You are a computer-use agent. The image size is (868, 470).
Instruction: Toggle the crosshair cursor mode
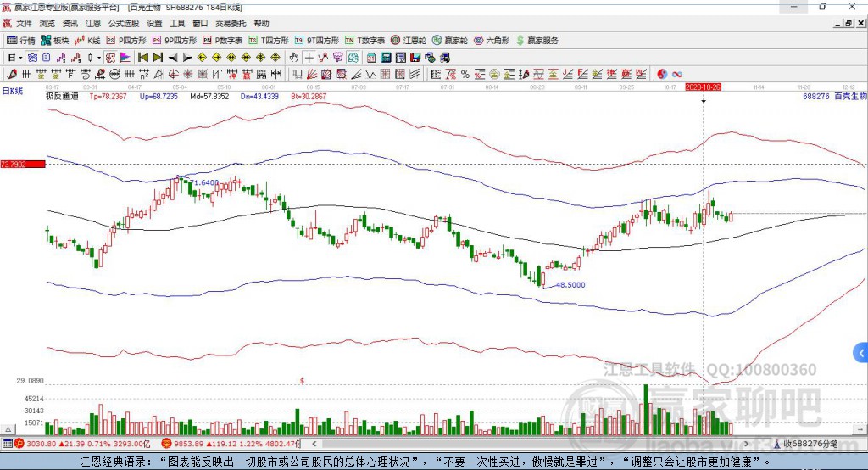tap(309, 58)
